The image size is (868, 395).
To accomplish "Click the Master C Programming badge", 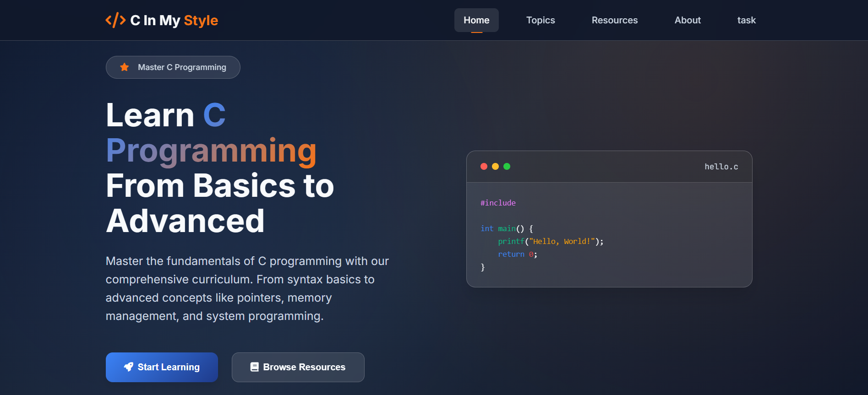I will click(173, 67).
